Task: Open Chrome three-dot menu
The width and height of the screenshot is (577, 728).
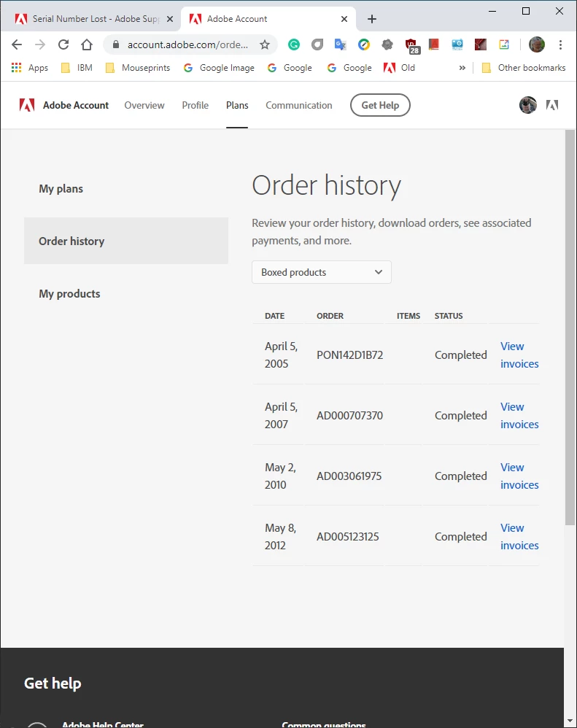Action: [x=560, y=44]
